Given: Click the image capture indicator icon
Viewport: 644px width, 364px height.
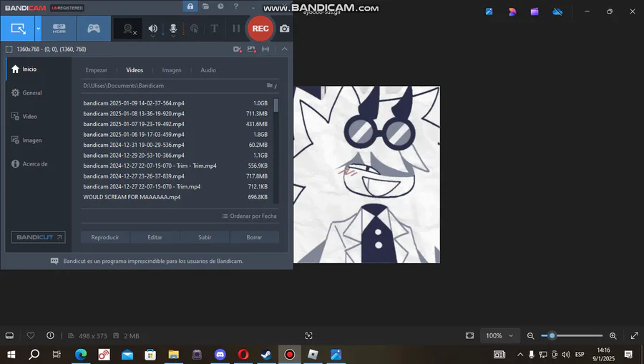Looking at the screenshot, I should click(251, 49).
